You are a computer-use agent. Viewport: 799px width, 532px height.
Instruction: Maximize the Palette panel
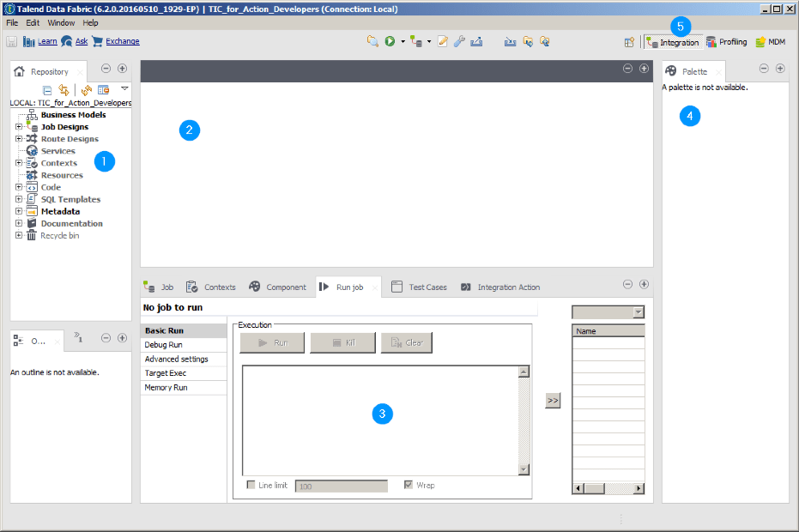click(780, 69)
